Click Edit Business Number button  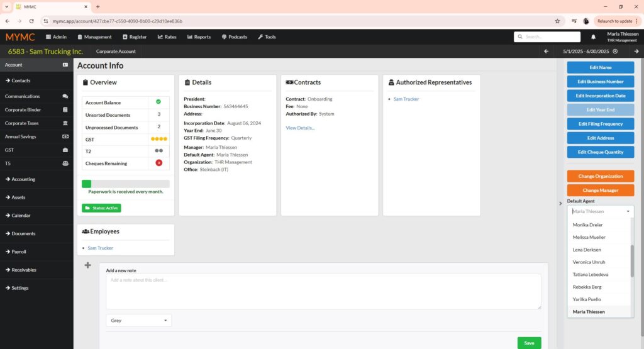point(601,81)
